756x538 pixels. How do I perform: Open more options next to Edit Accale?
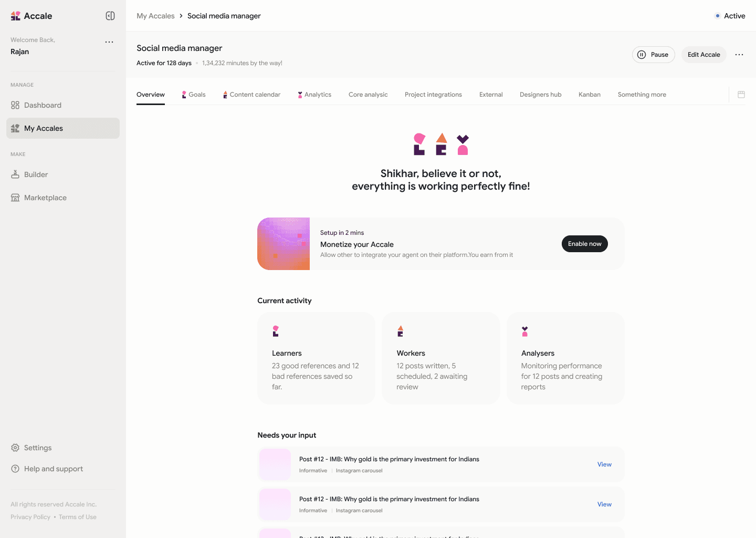(739, 55)
